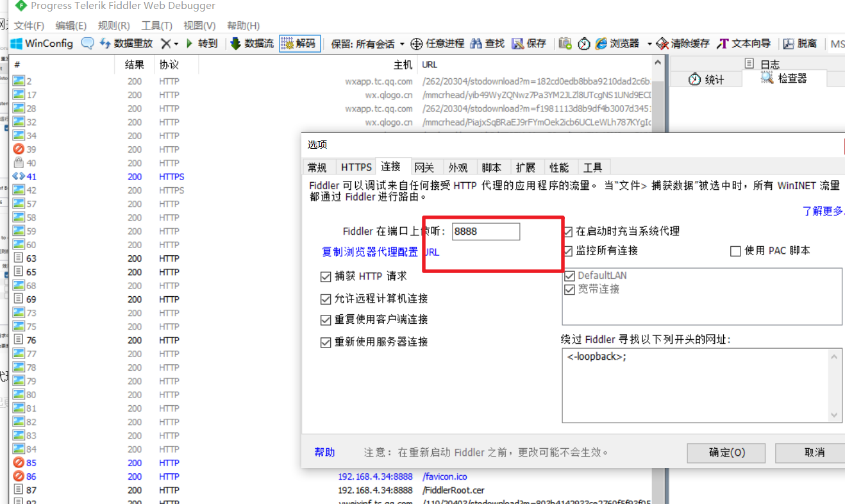Click the 帮助 link in options dialog
This screenshot has width=845, height=504.
click(x=324, y=452)
